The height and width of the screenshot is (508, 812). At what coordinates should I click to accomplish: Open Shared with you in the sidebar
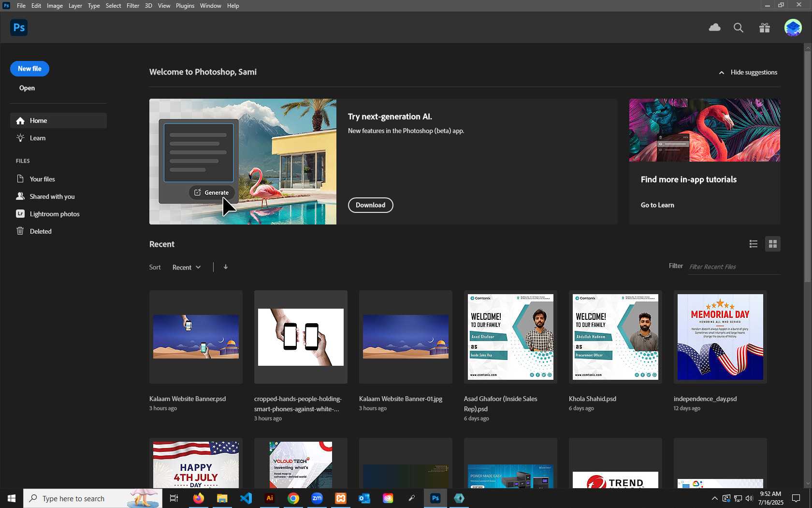(58, 196)
